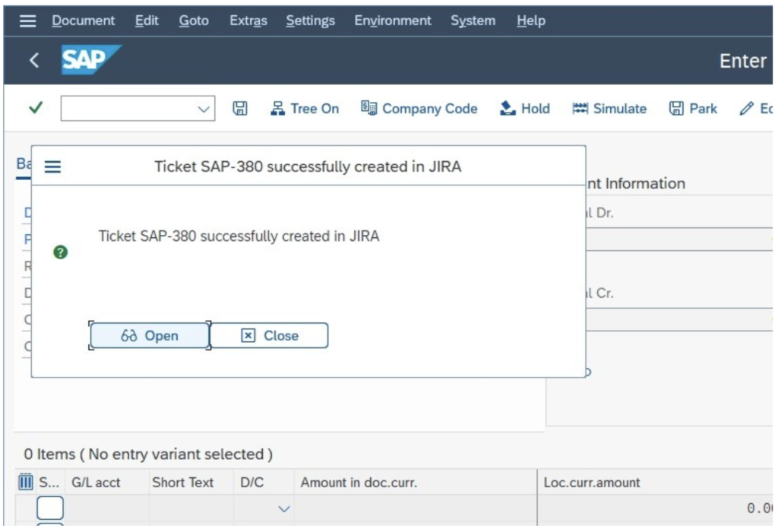778x532 pixels.
Task: Change the Company Code
Action: [419, 109]
